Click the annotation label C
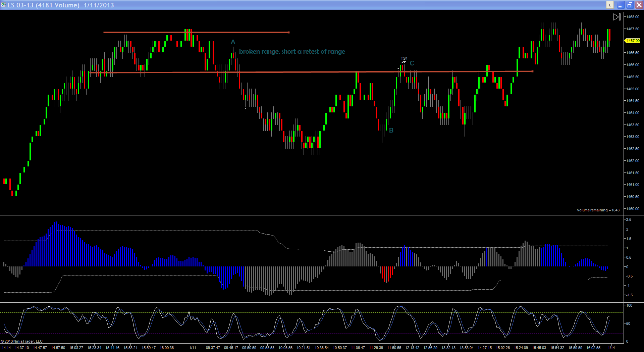 click(x=412, y=63)
